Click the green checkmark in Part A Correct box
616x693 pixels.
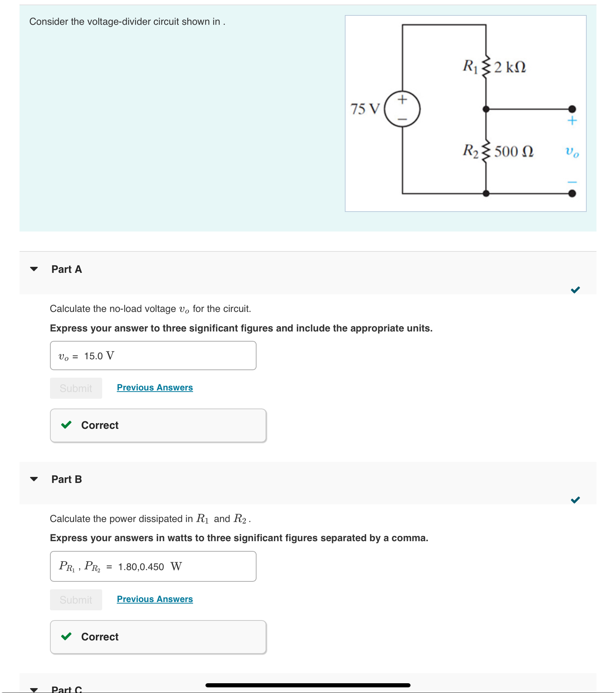pyautogui.click(x=66, y=425)
